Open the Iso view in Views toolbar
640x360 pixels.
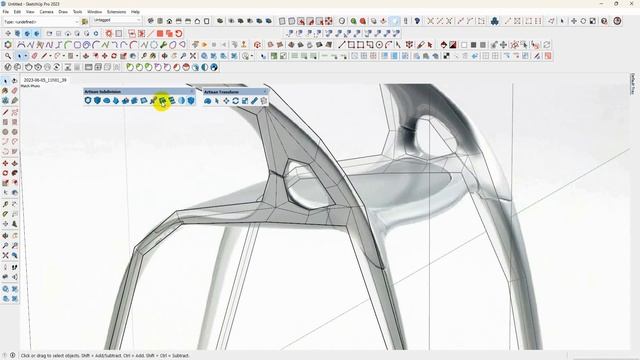tap(151, 21)
